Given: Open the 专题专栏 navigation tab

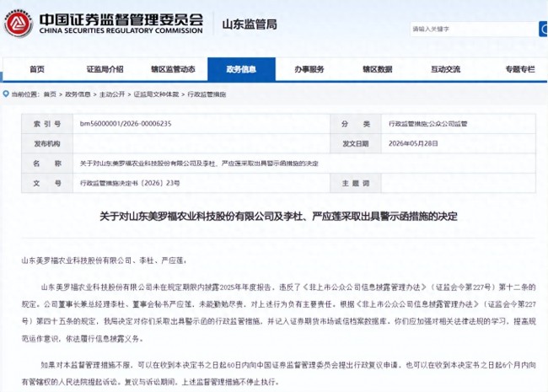Looking at the screenshot, I should point(520,69).
